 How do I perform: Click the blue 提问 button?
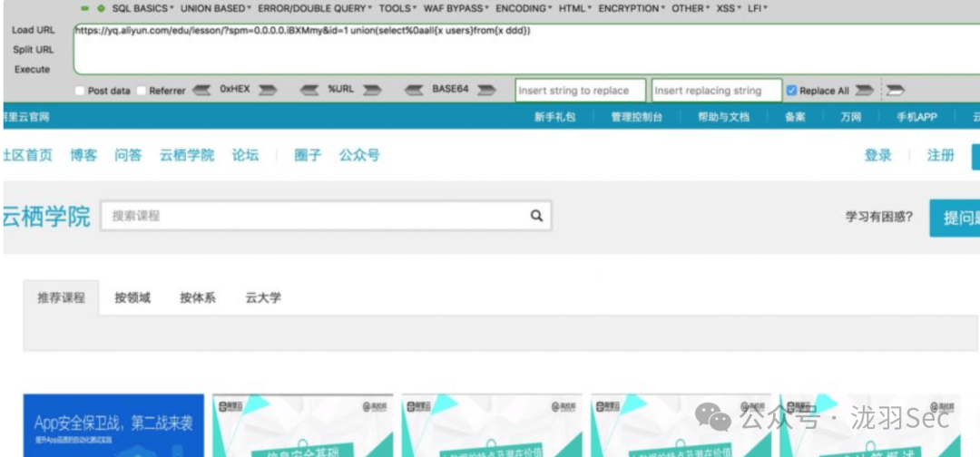(x=955, y=218)
